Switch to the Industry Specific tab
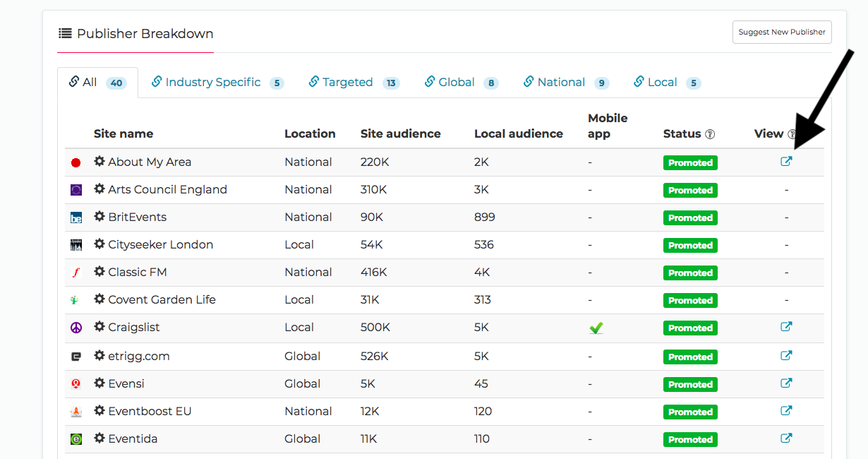868x459 pixels. pos(217,83)
